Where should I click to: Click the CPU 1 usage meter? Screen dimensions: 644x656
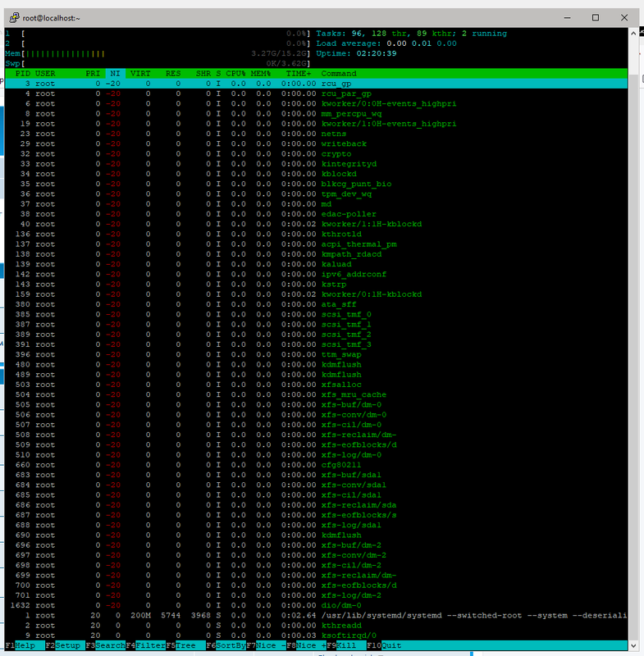pos(158,34)
